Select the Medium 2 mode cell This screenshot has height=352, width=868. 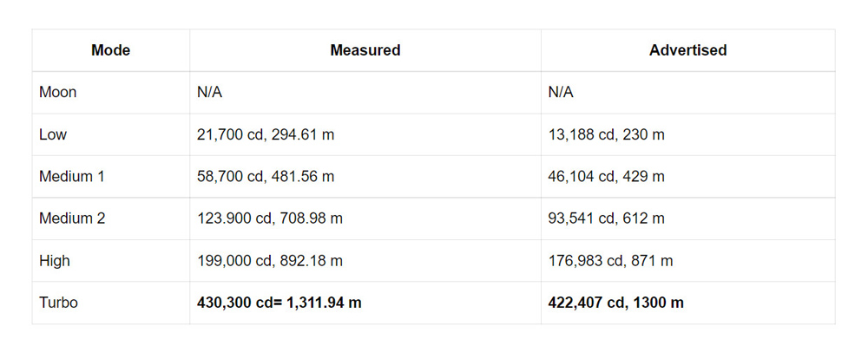tap(71, 218)
